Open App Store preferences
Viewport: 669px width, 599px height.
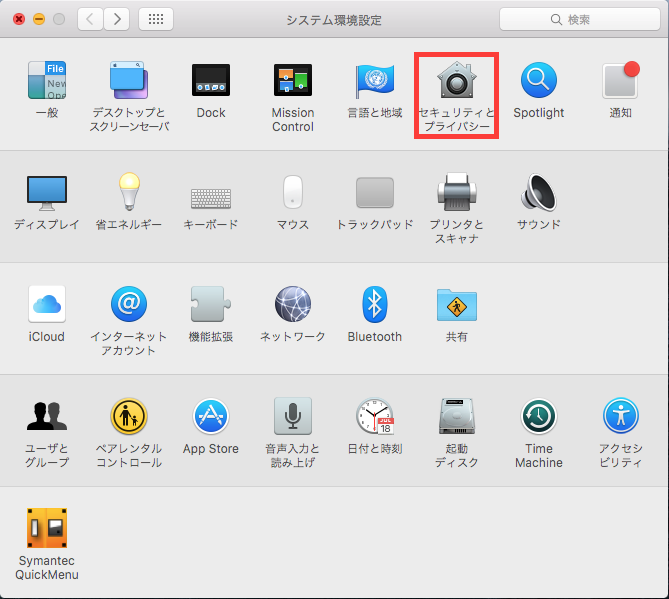tap(211, 416)
